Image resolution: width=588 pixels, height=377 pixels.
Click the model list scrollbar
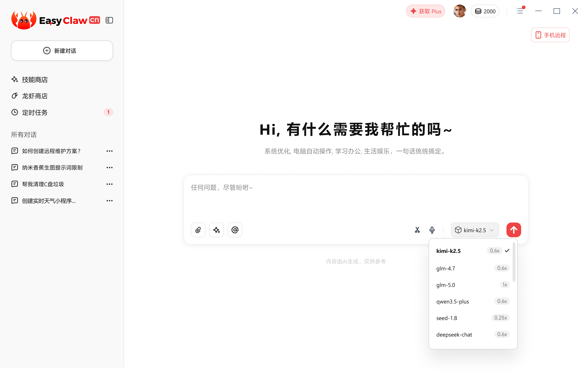tap(514, 262)
